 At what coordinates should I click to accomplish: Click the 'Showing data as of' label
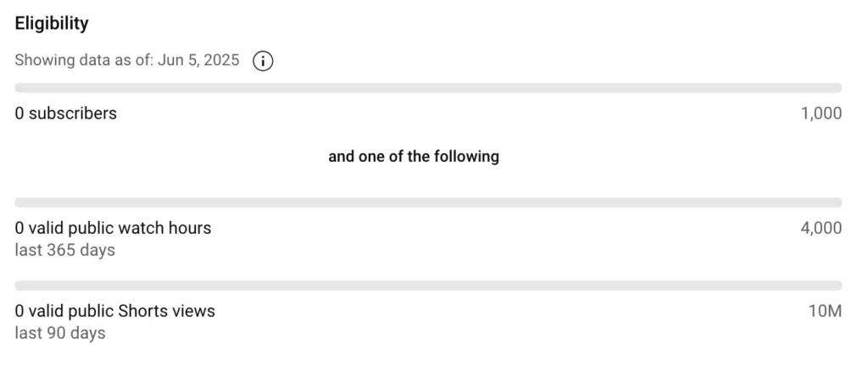point(84,59)
